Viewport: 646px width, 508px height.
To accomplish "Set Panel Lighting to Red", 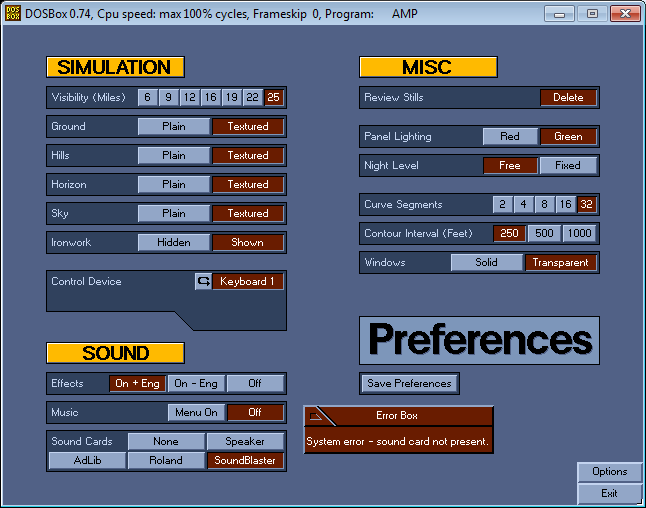I will (x=510, y=136).
